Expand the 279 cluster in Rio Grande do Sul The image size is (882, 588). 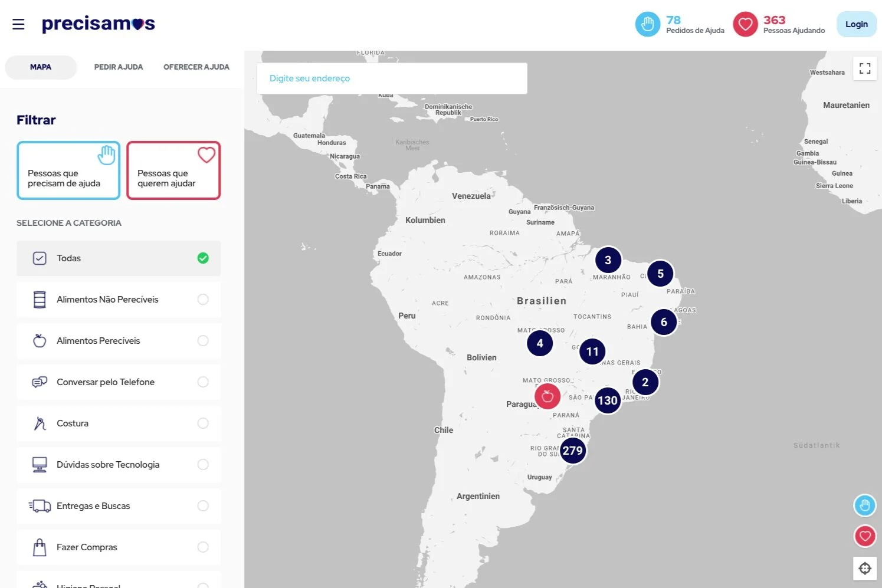click(x=572, y=450)
